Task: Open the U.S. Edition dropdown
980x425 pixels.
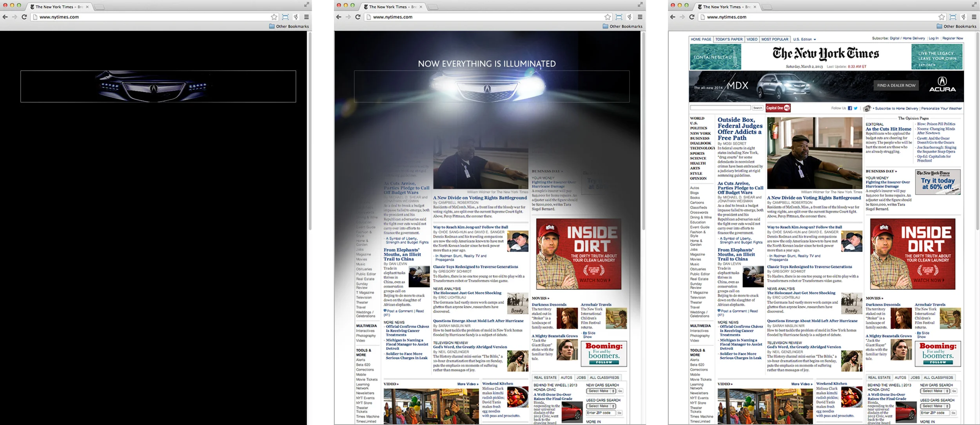Action: [x=804, y=39]
